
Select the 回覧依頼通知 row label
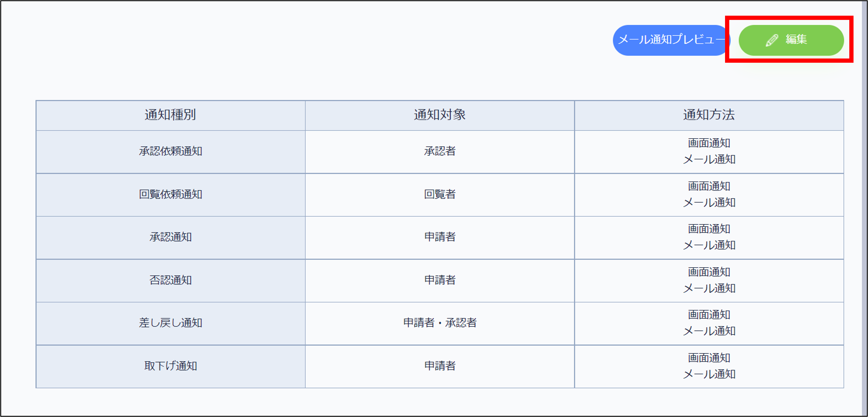tap(170, 194)
